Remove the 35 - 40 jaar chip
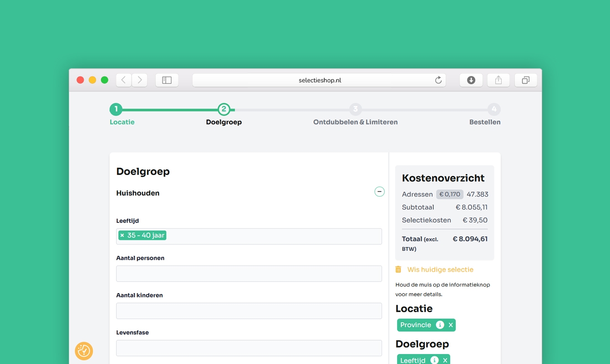This screenshot has width=610, height=364. (122, 235)
